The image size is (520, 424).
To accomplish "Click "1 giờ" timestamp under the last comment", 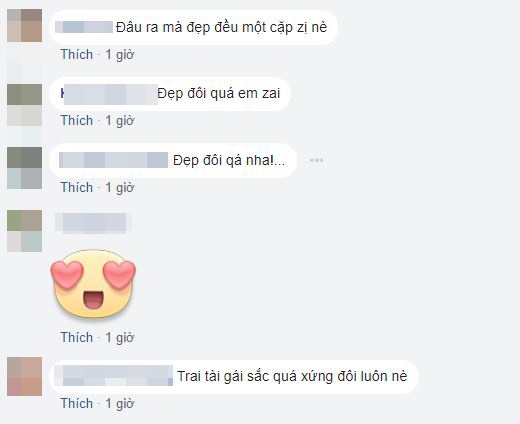I will 120,403.
